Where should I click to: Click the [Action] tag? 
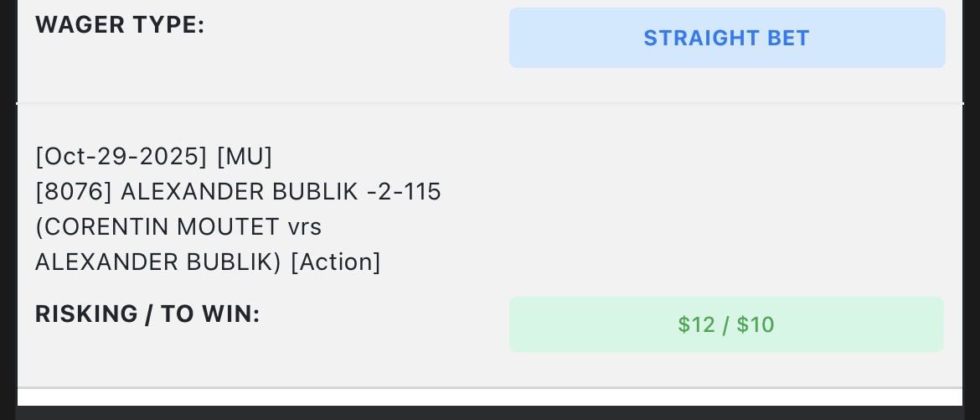click(336, 262)
